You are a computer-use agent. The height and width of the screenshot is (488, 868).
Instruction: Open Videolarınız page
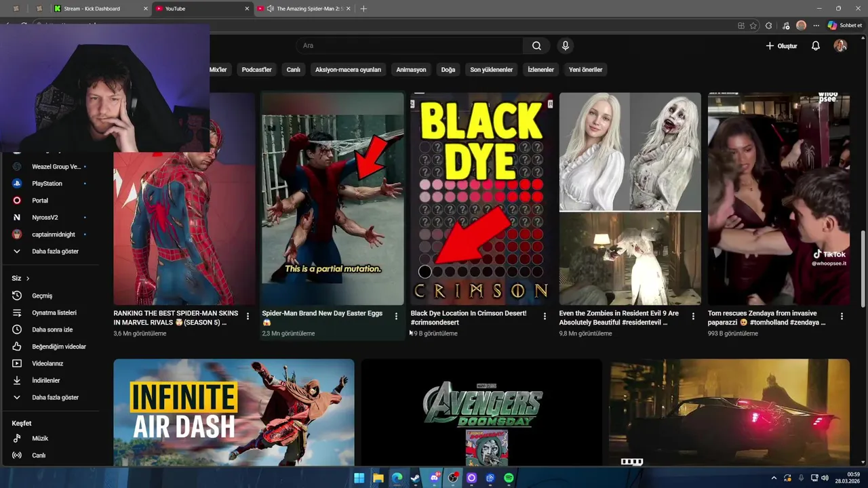click(50, 363)
